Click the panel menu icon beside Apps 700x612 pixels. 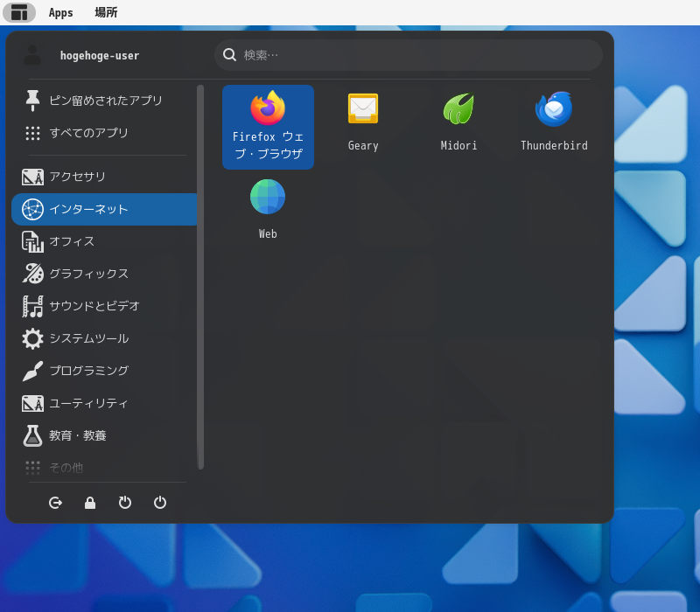(19, 12)
